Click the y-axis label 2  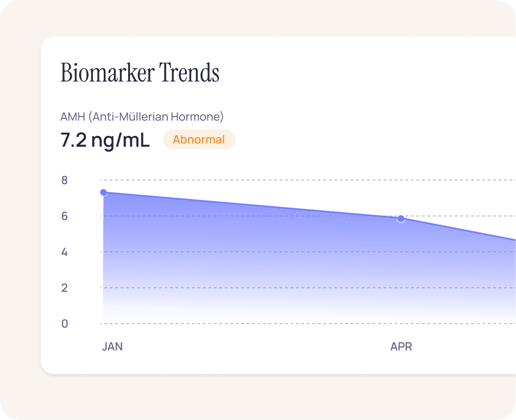[x=65, y=288]
